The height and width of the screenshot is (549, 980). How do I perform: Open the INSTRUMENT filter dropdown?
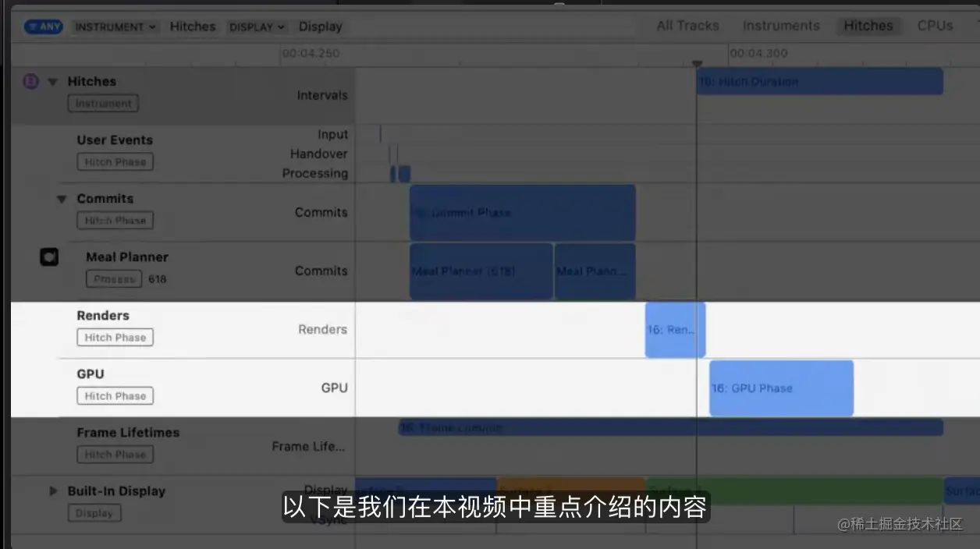point(114,26)
